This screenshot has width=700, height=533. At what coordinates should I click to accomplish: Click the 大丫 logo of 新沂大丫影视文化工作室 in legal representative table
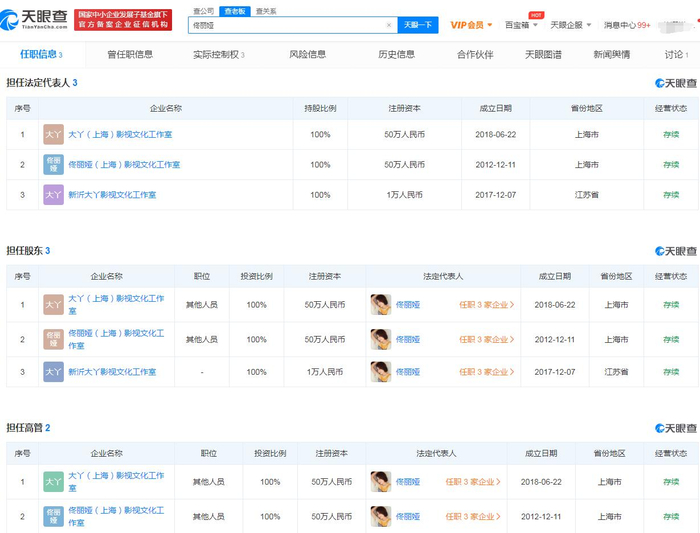click(53, 195)
